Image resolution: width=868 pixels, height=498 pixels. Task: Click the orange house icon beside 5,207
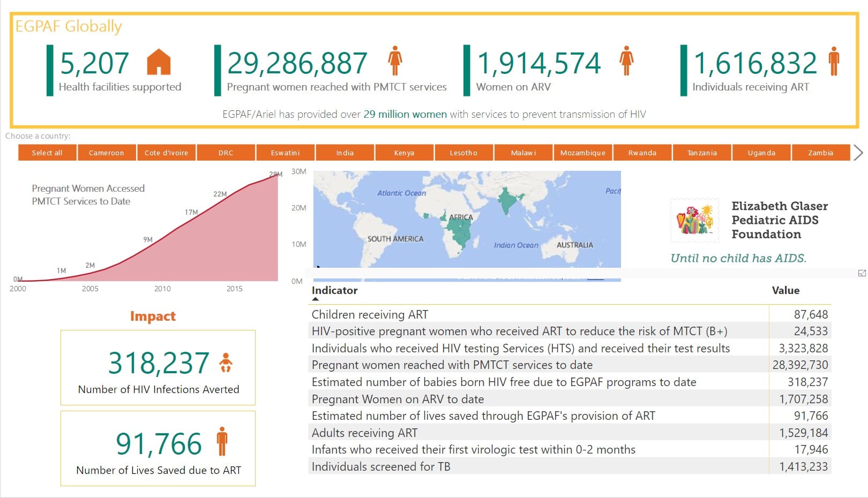[159, 62]
